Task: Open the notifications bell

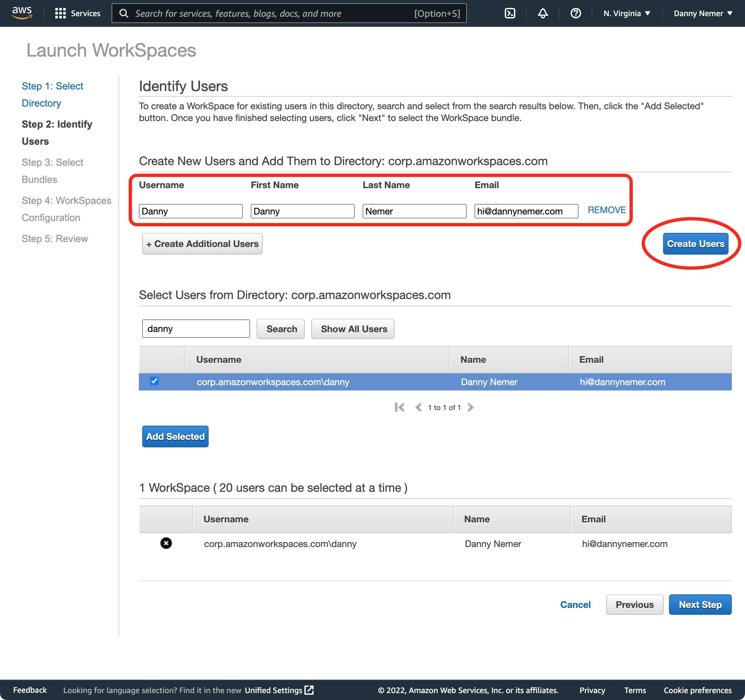Action: click(543, 13)
